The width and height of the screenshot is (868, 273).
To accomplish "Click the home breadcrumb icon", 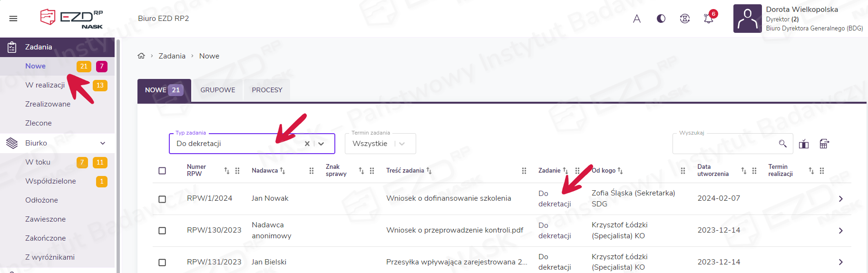I will coord(141,56).
